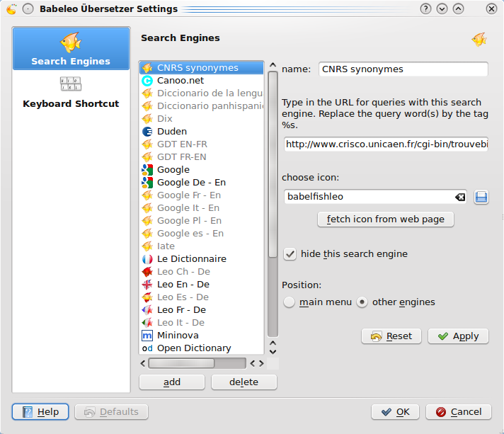
Task: Open the Search Engines settings page
Action: pos(71,49)
